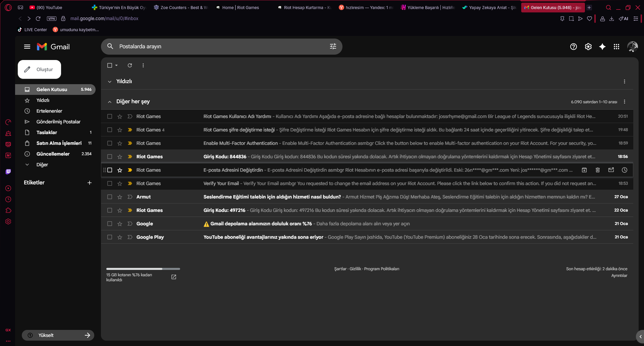The image size is (644, 346).
Task: Open the umudunu kaybetm... bookmark
Action: pos(76,30)
